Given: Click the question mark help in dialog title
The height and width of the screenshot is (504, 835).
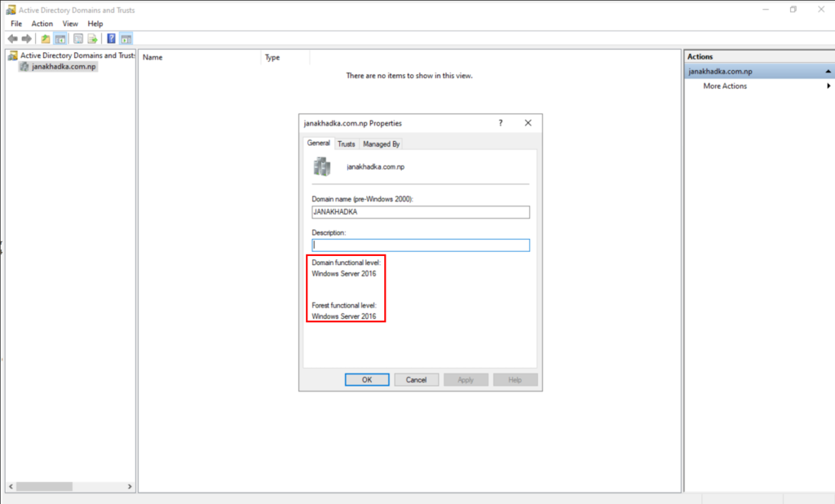Looking at the screenshot, I should pos(501,123).
